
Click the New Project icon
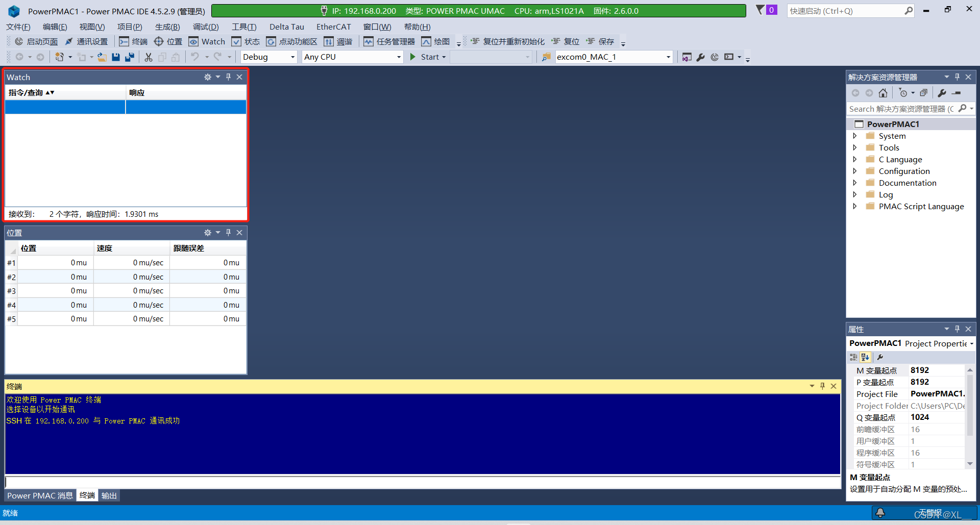point(60,57)
